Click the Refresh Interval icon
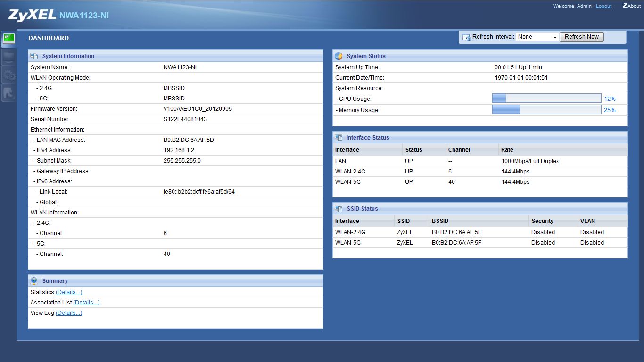Viewport: 644px width, 362px height. tap(466, 37)
